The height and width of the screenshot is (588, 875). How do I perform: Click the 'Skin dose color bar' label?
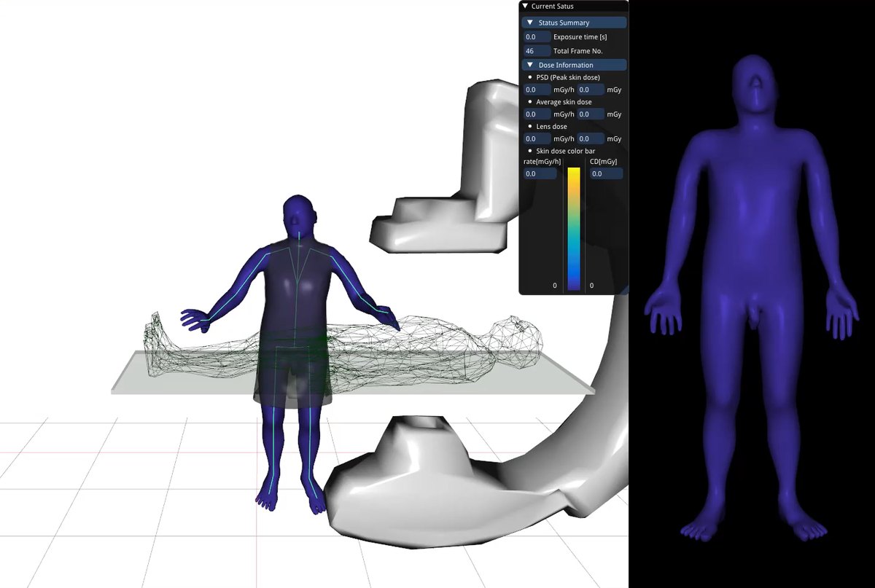566,151
